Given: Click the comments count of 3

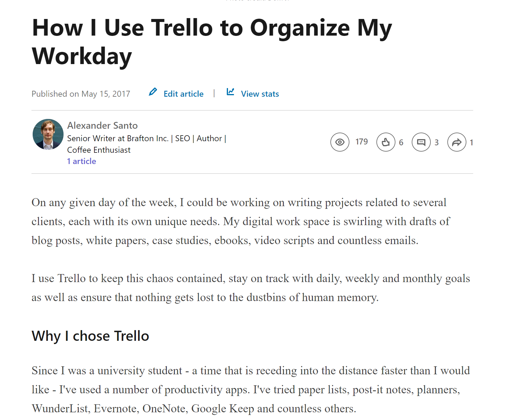Looking at the screenshot, I should pos(436,143).
